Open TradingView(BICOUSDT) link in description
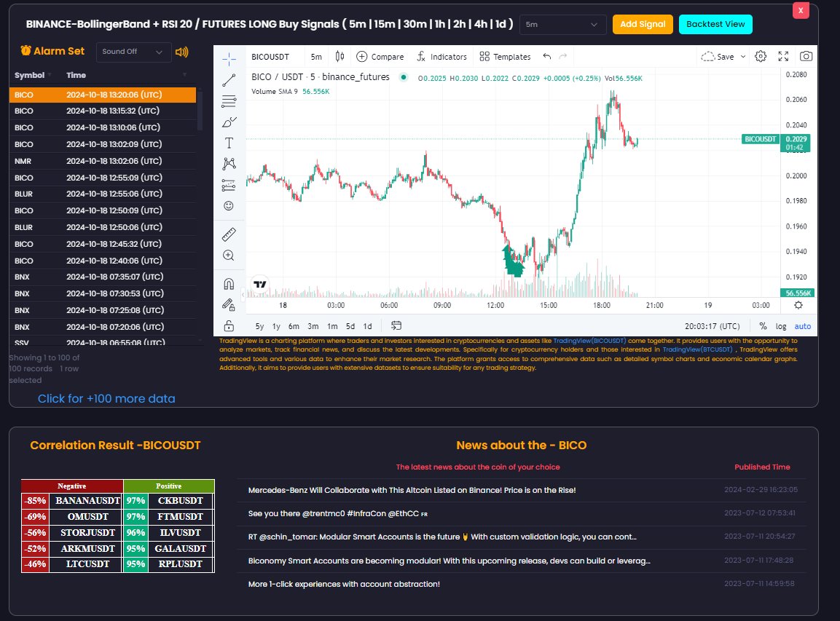 coord(589,341)
